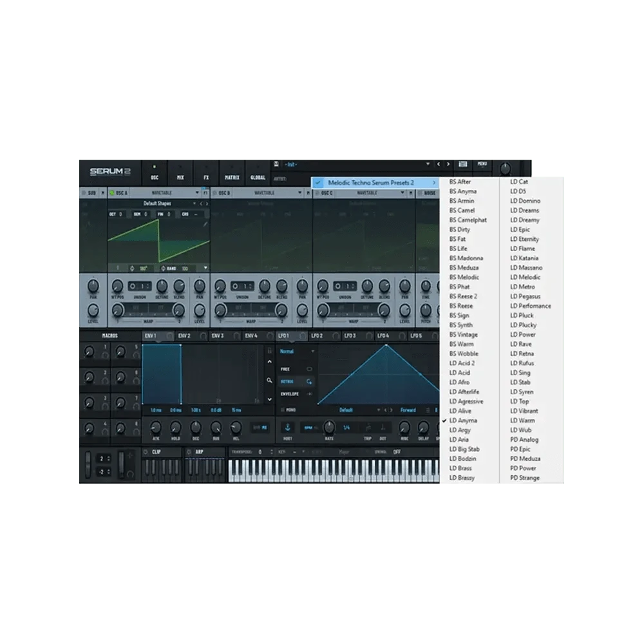
Task: Open the MENU button
Action: click(482, 164)
